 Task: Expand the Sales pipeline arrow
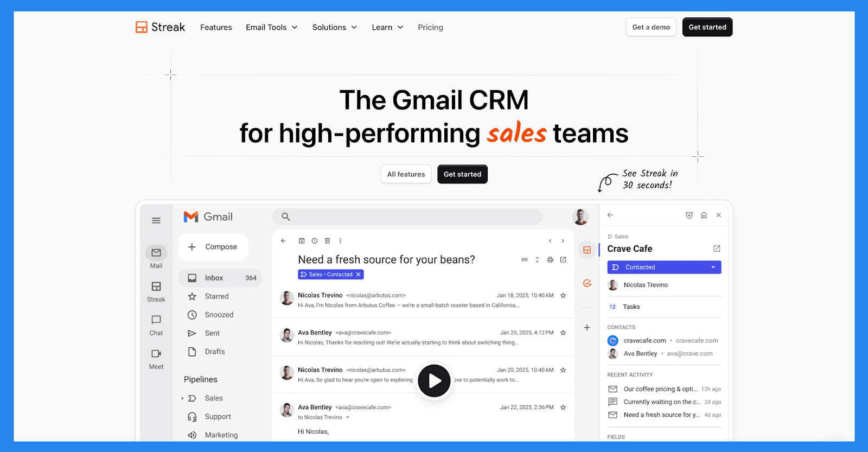coord(182,398)
